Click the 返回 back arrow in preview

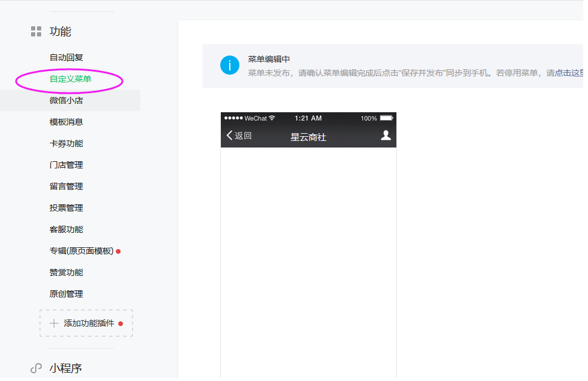229,136
